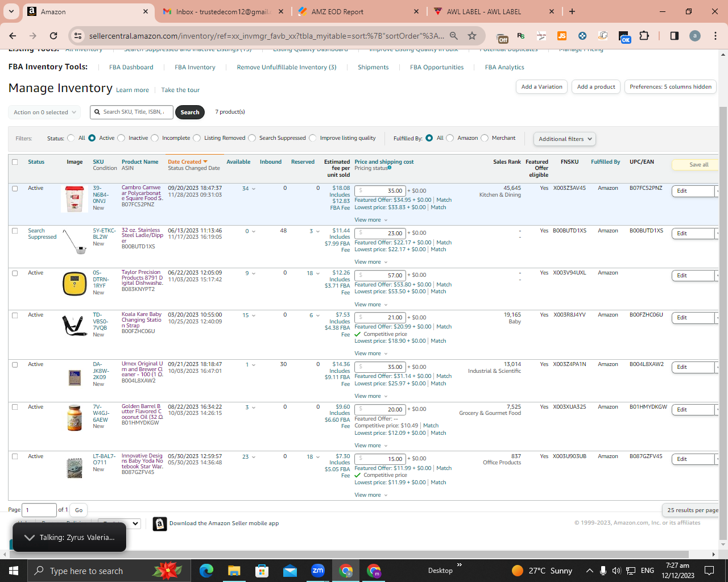
Task: Click the black Search button
Action: [x=190, y=113]
